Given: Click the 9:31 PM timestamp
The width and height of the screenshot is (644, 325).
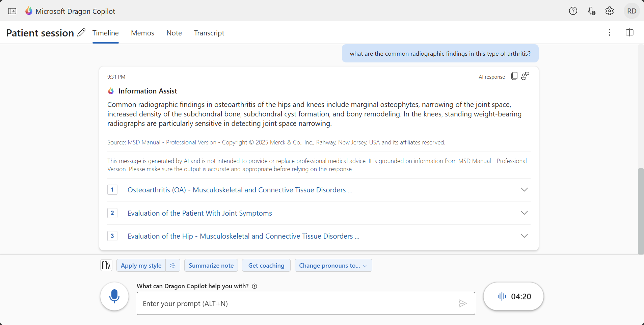Looking at the screenshot, I should (116, 77).
